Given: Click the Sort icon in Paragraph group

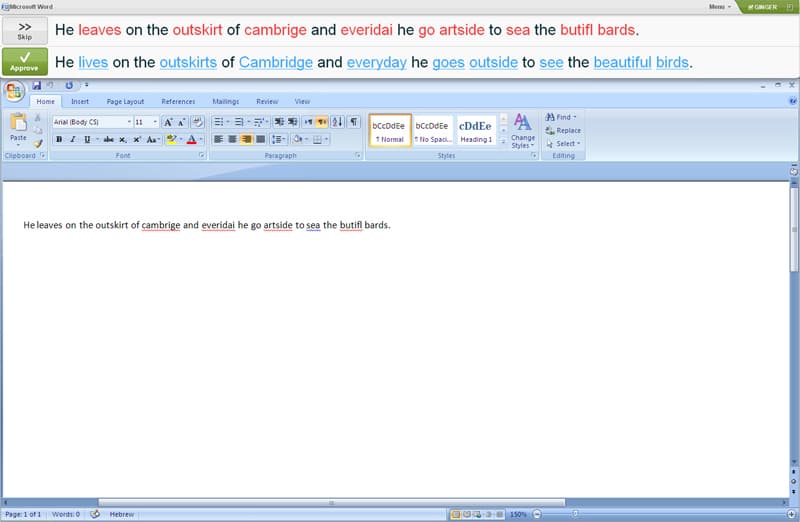Looking at the screenshot, I should (x=337, y=122).
